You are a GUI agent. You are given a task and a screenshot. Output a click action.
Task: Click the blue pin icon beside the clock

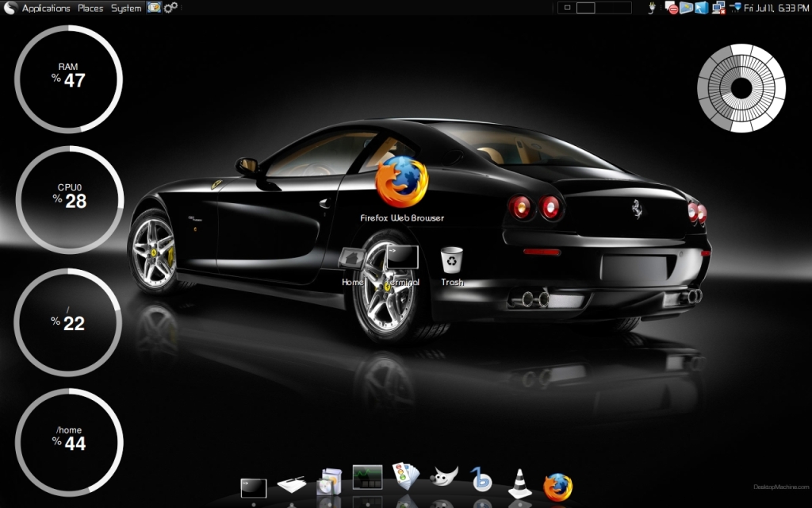tap(735, 7)
